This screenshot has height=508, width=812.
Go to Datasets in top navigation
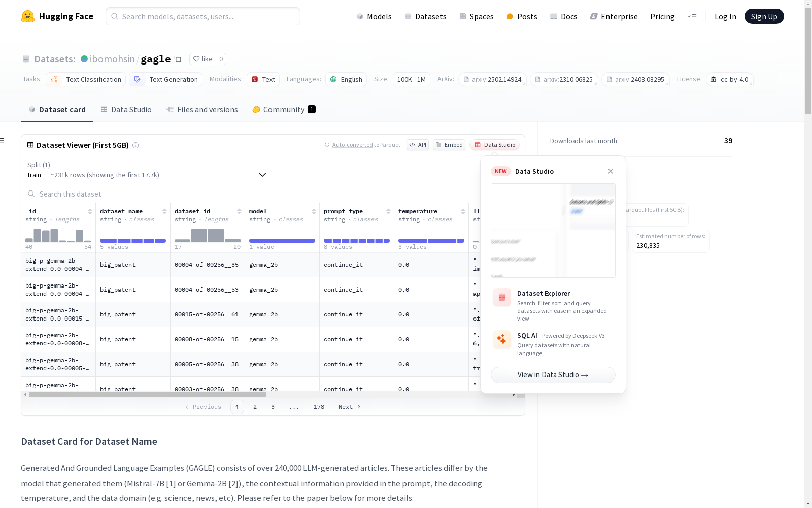pos(425,16)
